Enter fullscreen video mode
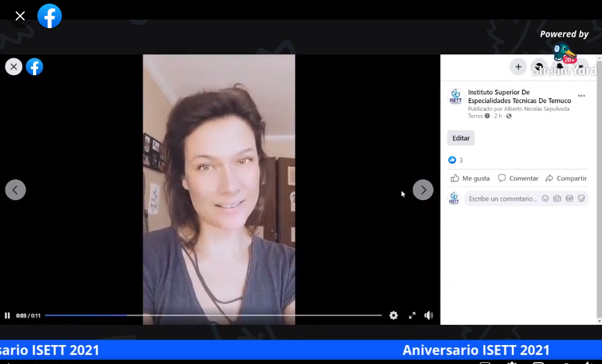The image size is (602, 364). coord(412,316)
